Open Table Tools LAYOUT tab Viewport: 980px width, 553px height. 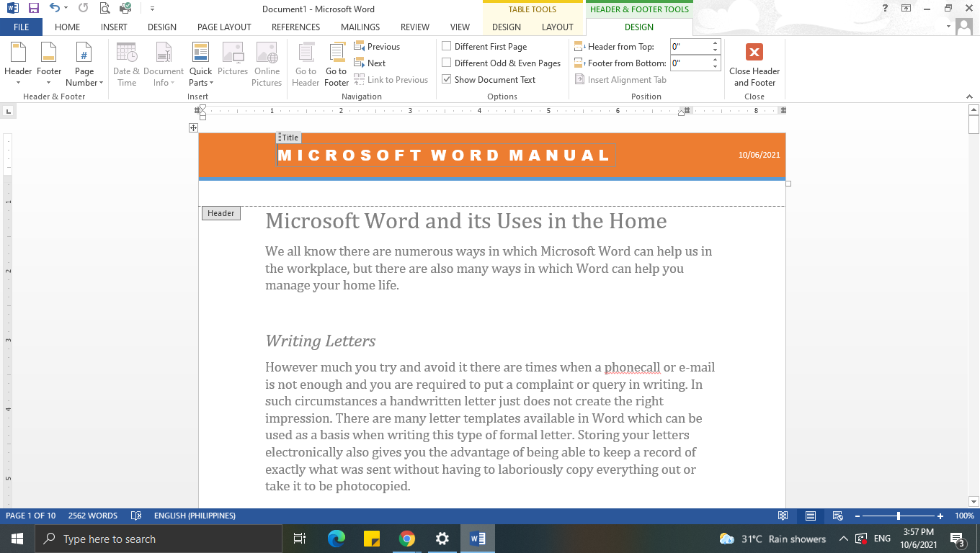click(x=557, y=27)
